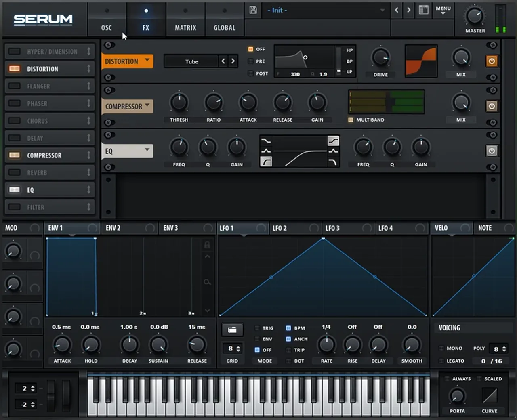Enable LFO BPM sync checkbox
517x420 pixels.
coord(288,328)
